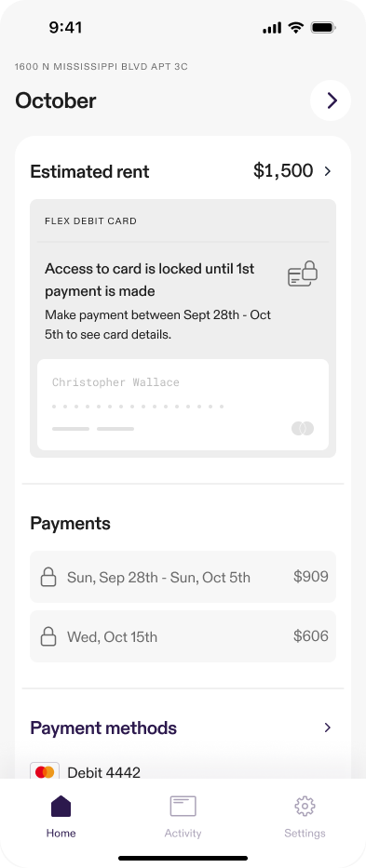
Task: Tap lock icon on Oct 15th payment
Action: tap(48, 636)
